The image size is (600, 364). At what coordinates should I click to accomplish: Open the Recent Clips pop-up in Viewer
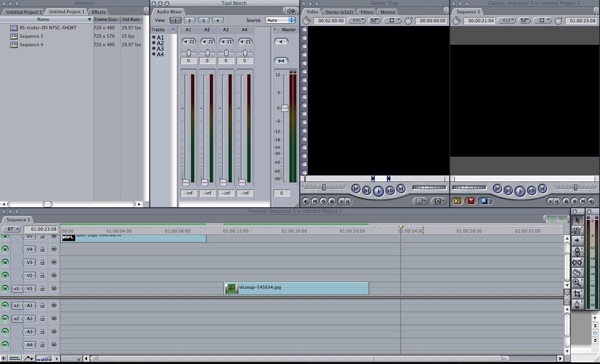click(x=420, y=201)
